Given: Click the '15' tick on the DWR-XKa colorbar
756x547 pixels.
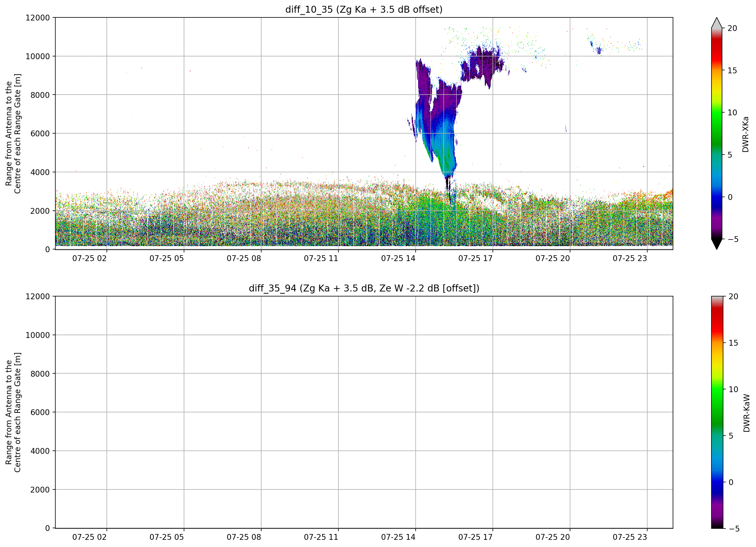Looking at the screenshot, I should coord(732,71).
